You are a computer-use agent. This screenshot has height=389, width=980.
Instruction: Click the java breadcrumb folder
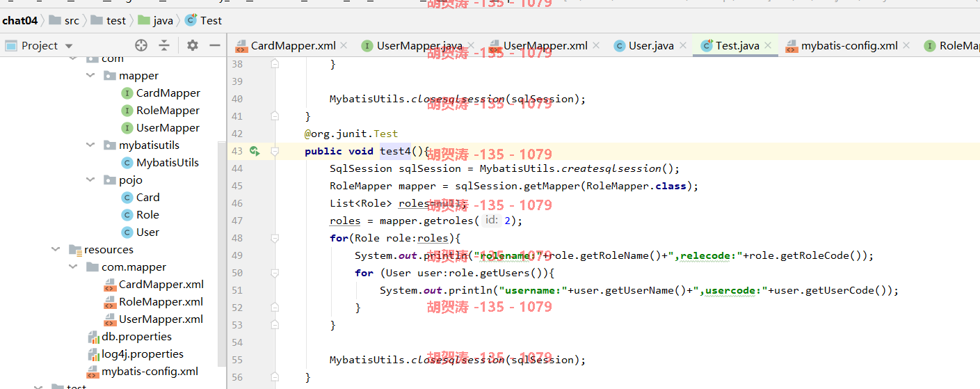[155, 20]
